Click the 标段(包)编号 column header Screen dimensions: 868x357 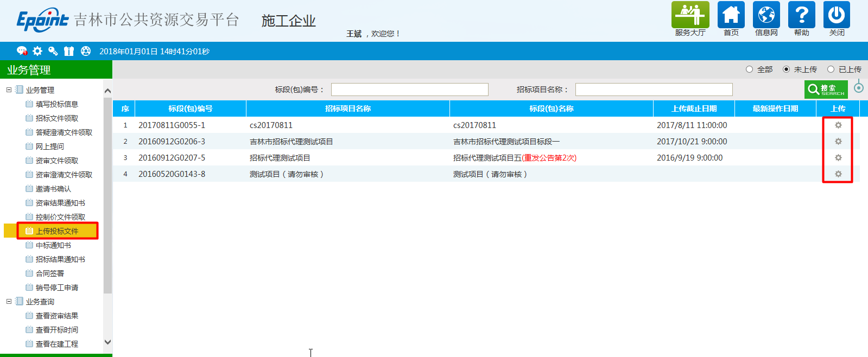[x=191, y=109]
